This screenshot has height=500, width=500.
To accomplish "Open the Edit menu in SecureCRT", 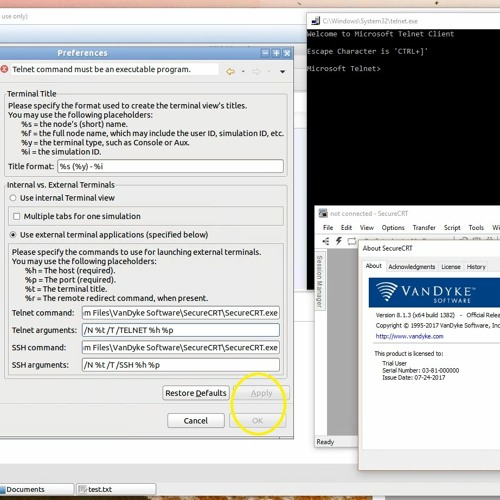I will click(x=346, y=228).
